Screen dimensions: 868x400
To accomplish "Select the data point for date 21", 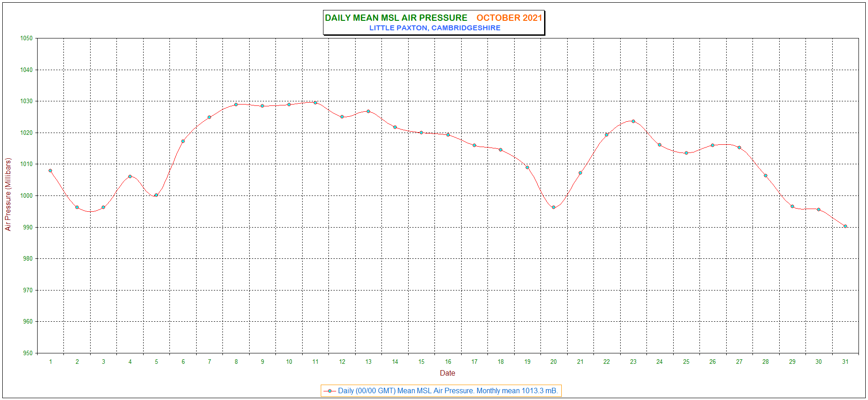I will pos(580,173).
